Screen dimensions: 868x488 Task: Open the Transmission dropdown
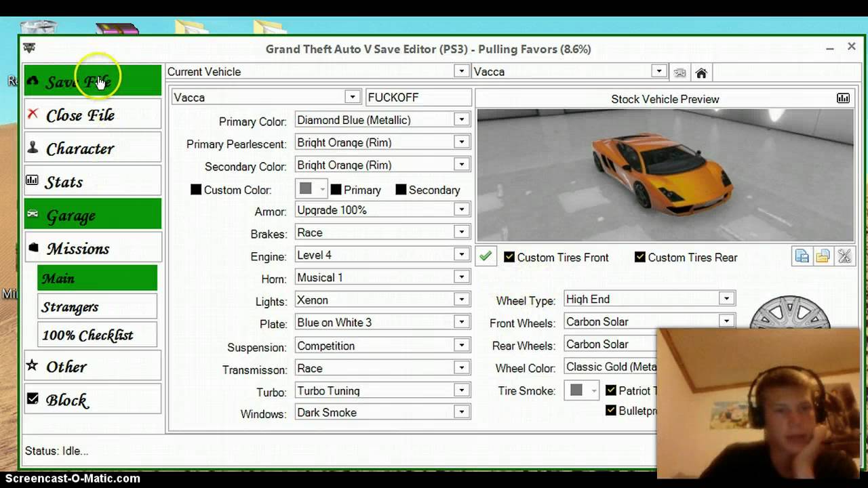461,368
